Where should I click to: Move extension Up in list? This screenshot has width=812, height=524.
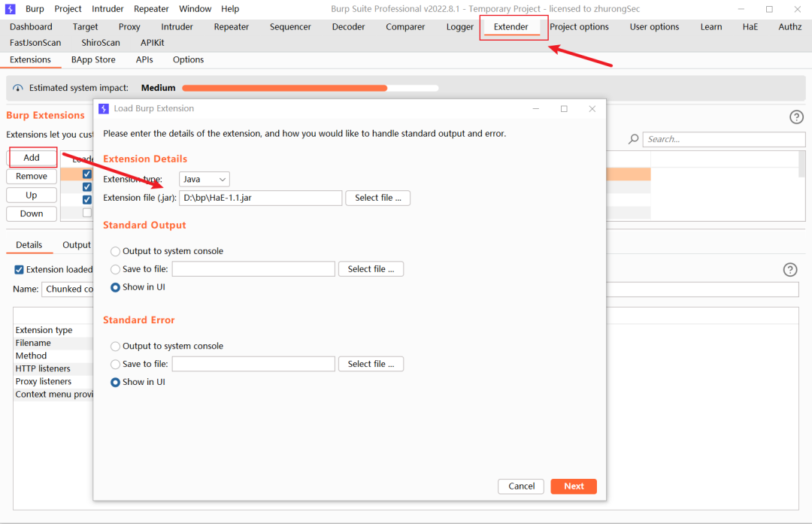pos(32,195)
